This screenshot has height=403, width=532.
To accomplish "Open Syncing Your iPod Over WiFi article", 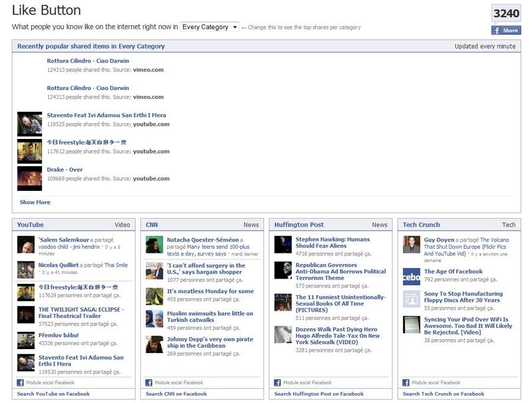I will pos(468,326).
